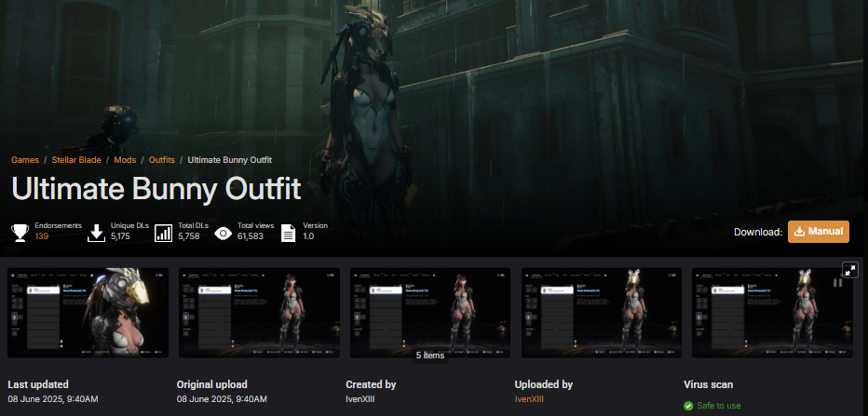This screenshot has height=416, width=868.
Task: Open the second gallery thumbnail
Action: [x=259, y=313]
